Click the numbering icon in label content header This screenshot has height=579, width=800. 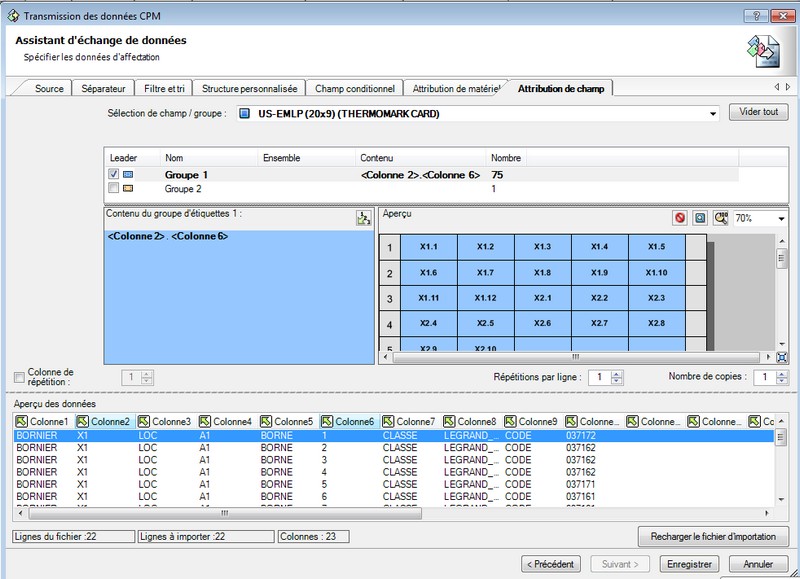(363, 219)
